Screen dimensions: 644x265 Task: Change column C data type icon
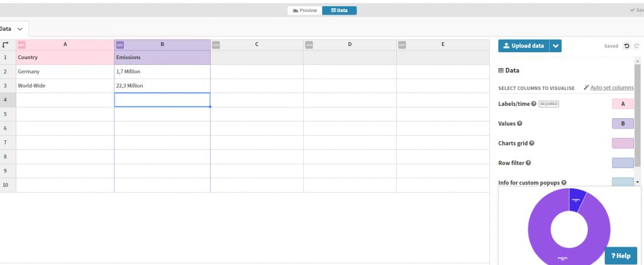click(x=216, y=44)
